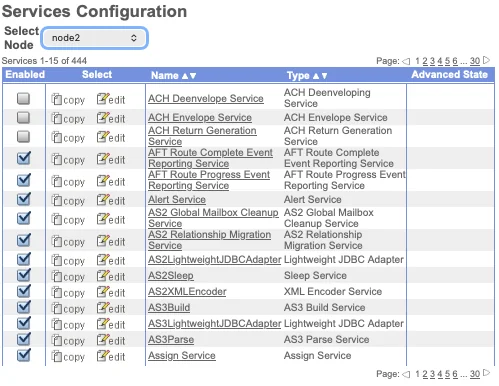Go to next page using top arrow
This screenshot has height=386, width=499.
(487, 60)
